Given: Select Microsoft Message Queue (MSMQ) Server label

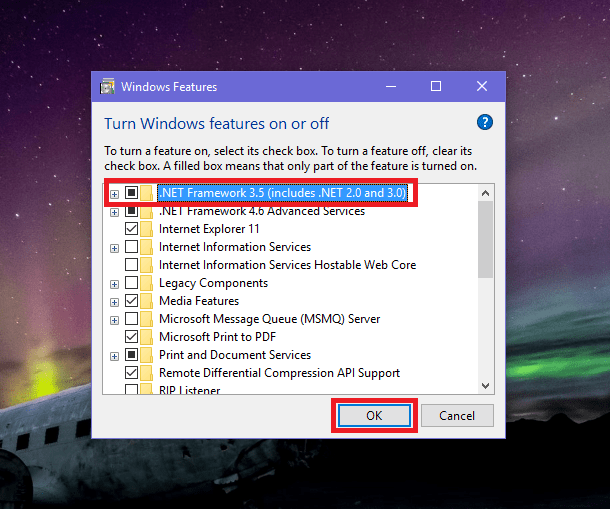Looking at the screenshot, I should coord(270,319).
